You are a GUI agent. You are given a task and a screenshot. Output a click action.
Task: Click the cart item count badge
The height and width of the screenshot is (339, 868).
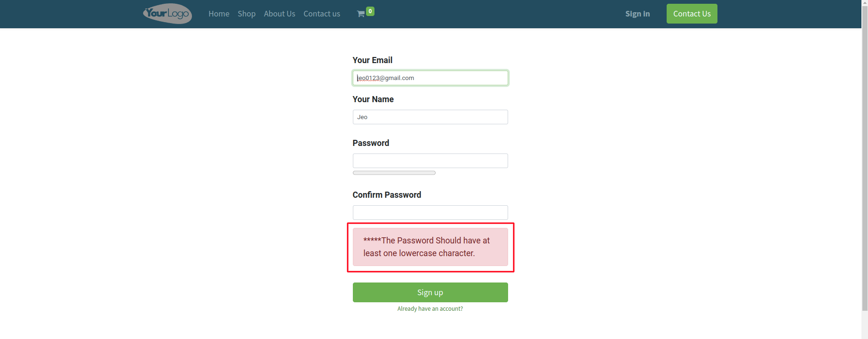[370, 11]
